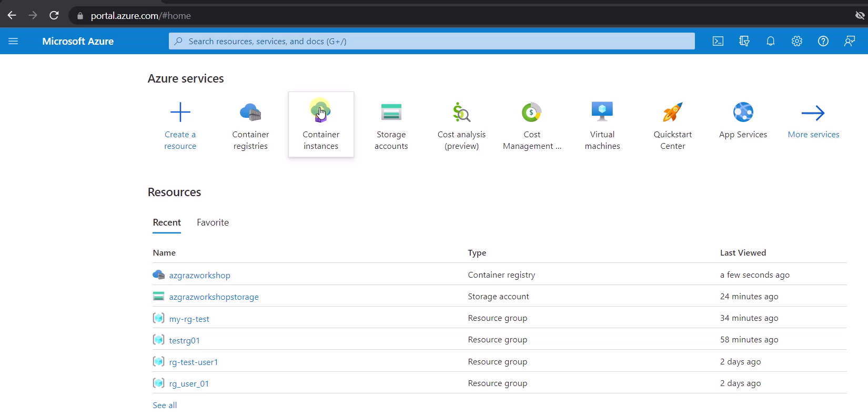Click Microsoft Azure home title
Viewport: 868px width, 416px height.
[x=78, y=41]
